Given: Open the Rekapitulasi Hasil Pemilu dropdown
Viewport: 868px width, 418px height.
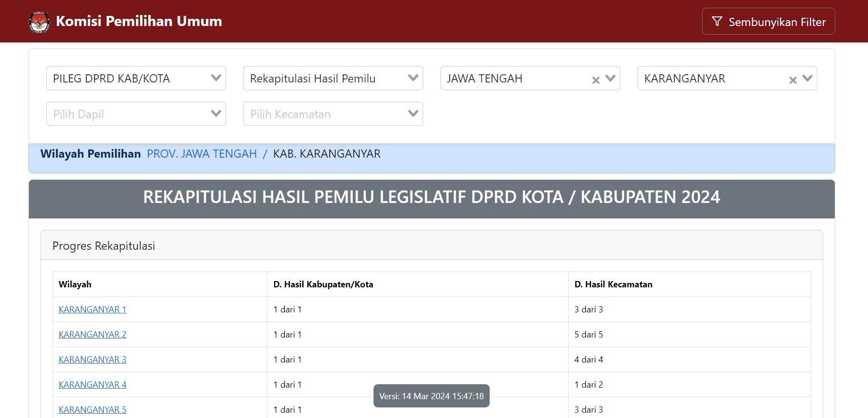Looking at the screenshot, I should pos(333,78).
